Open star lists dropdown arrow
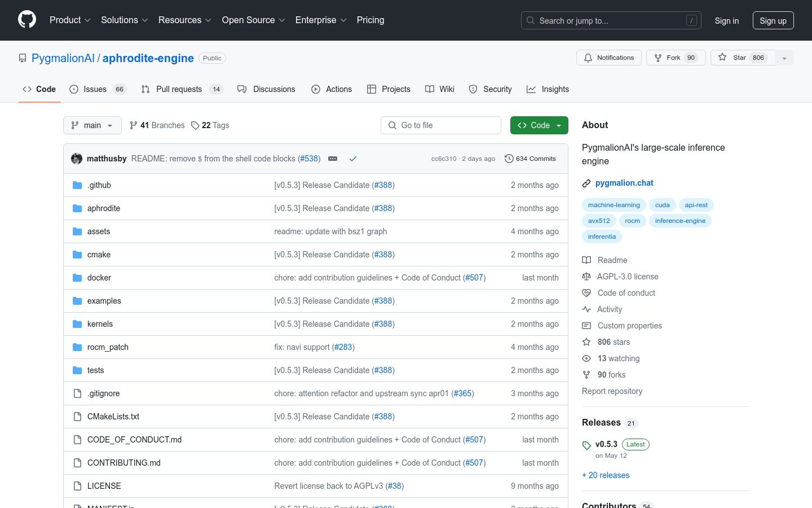 784,58
